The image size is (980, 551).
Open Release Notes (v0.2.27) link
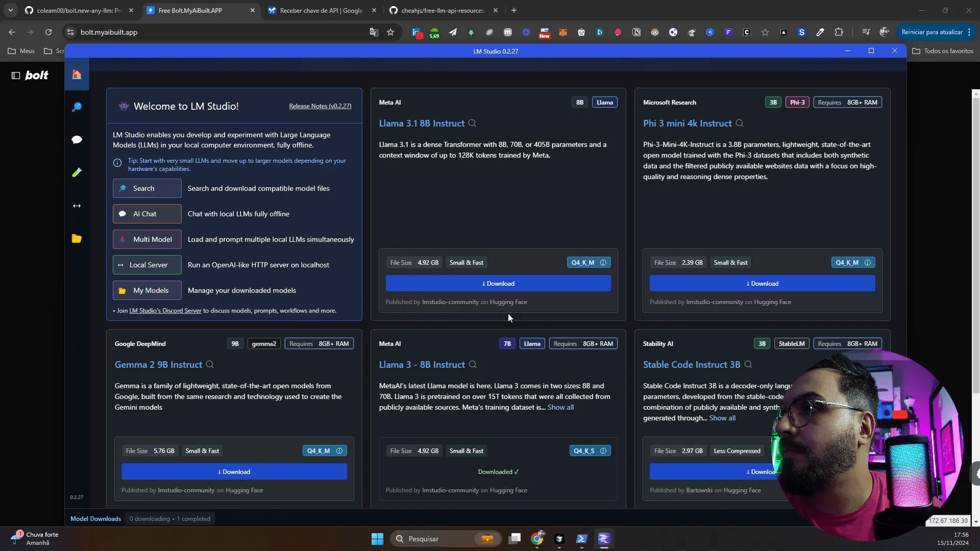pyautogui.click(x=320, y=106)
